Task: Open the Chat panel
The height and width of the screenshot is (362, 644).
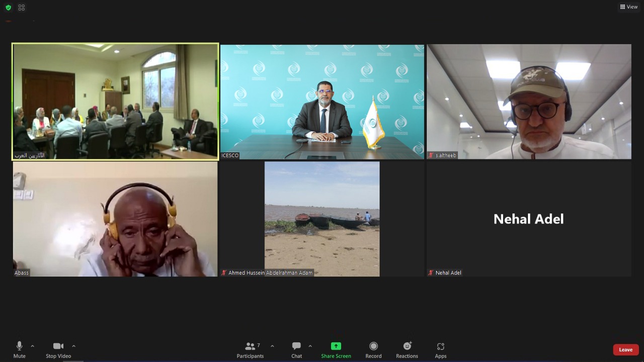Action: click(x=296, y=350)
